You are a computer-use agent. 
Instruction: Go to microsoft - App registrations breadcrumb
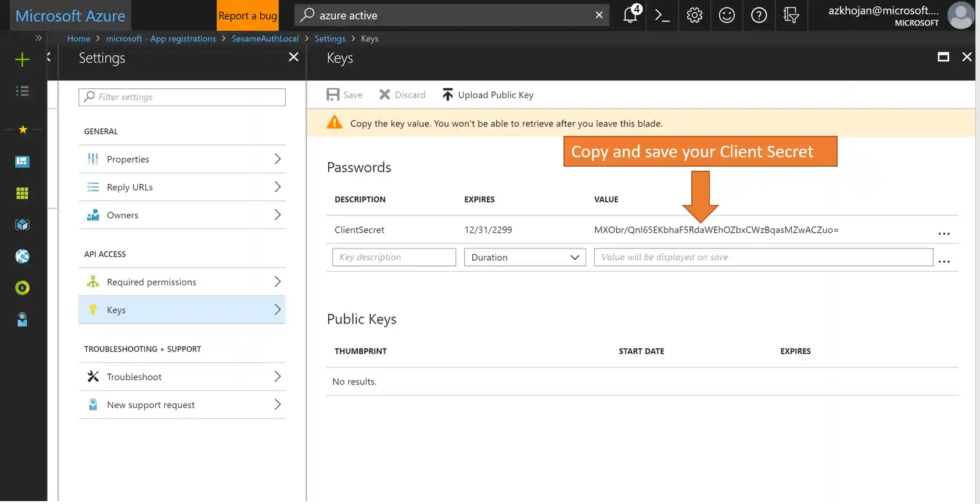coord(161,38)
